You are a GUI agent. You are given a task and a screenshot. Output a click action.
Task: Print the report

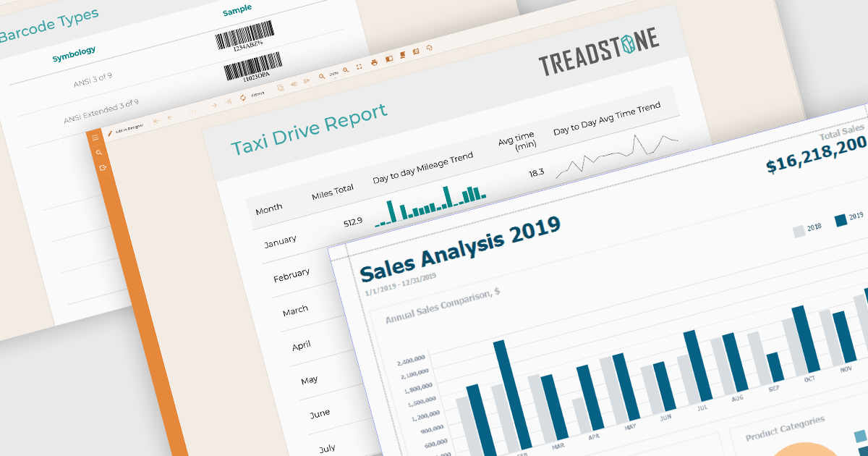pos(374,62)
